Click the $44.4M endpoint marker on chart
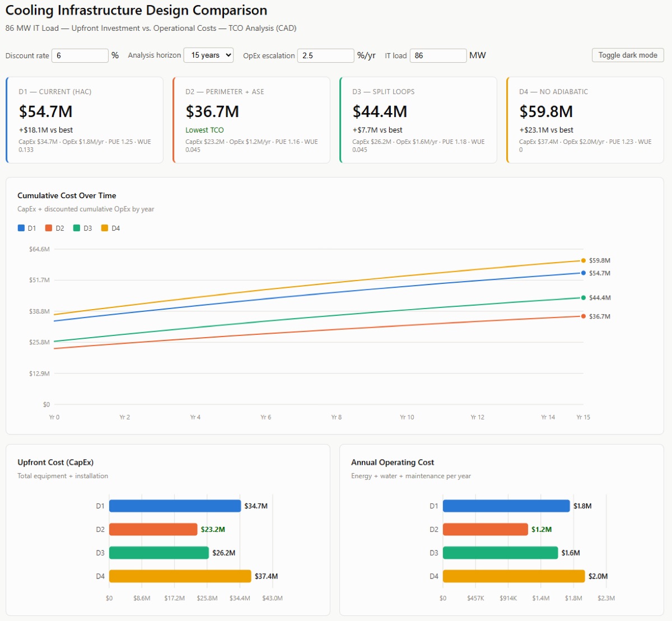 pyautogui.click(x=584, y=298)
